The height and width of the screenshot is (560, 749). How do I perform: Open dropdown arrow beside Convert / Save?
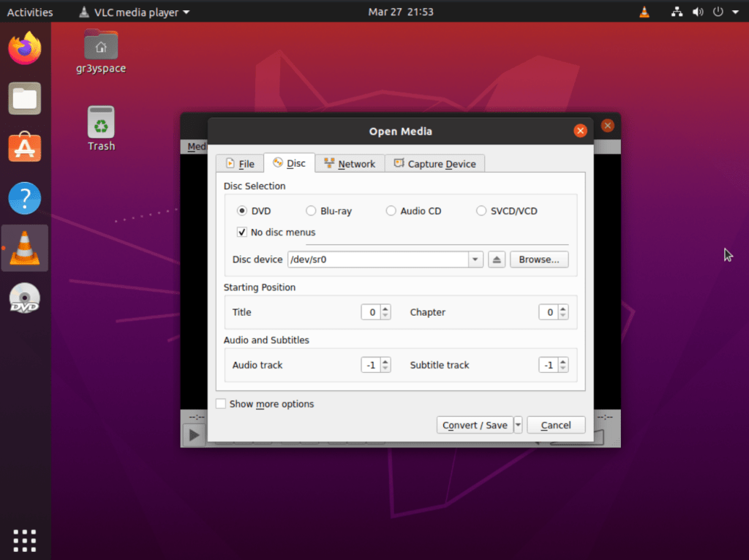click(519, 425)
